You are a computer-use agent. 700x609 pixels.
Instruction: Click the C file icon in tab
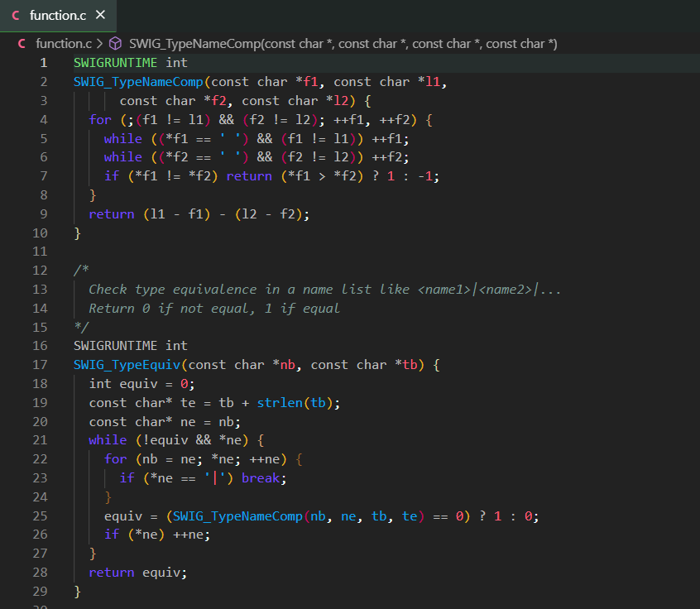(x=16, y=16)
